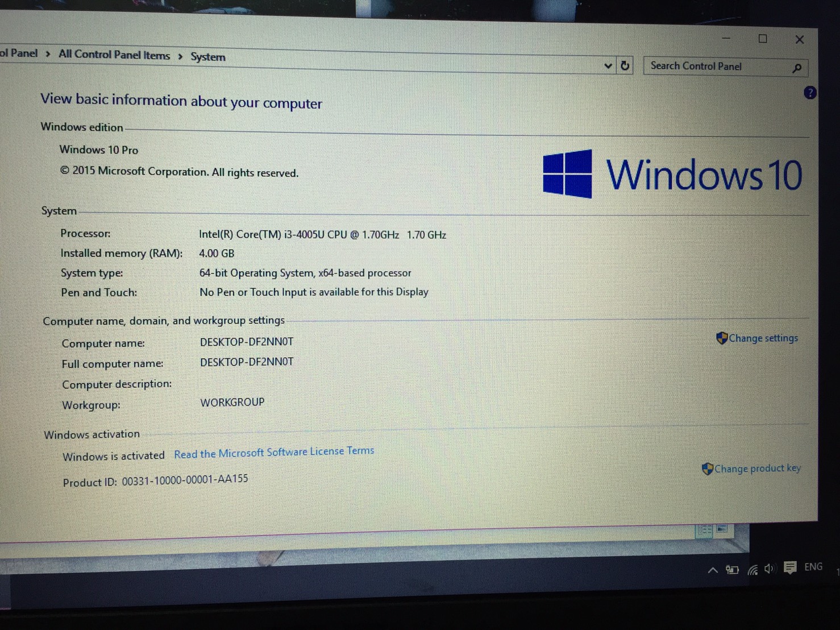The height and width of the screenshot is (630, 840).
Task: Expand the chevron before All Control Panel Items
Action: pos(48,54)
